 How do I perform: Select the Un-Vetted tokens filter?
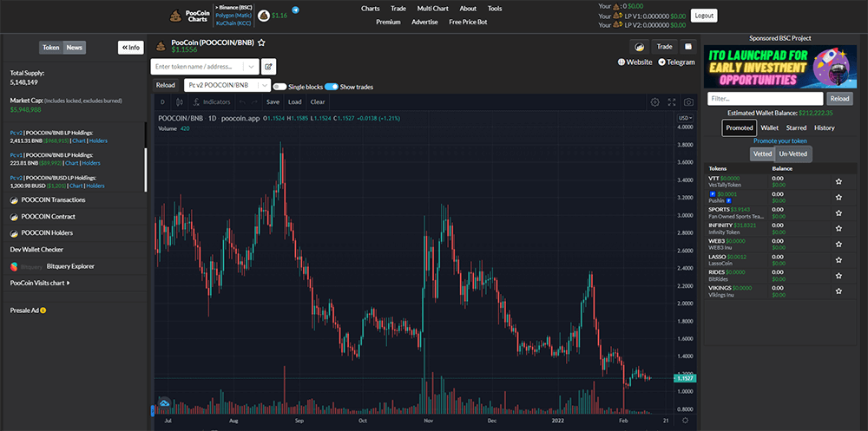tap(793, 153)
